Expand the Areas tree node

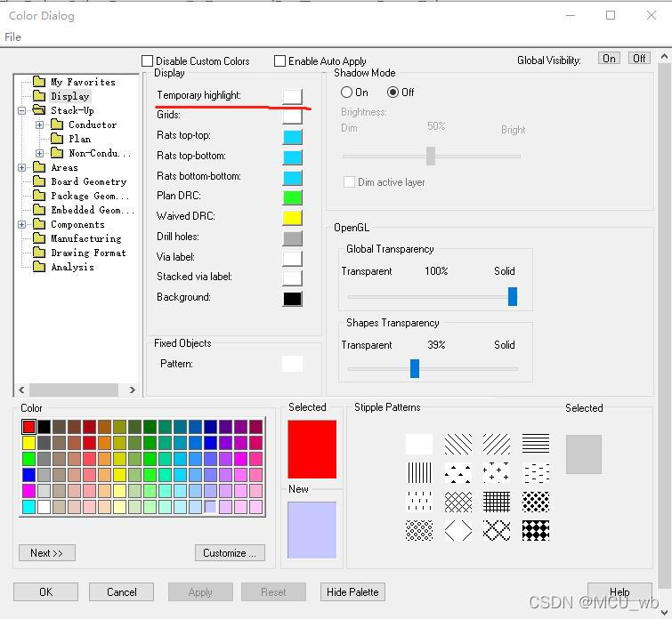[22, 167]
